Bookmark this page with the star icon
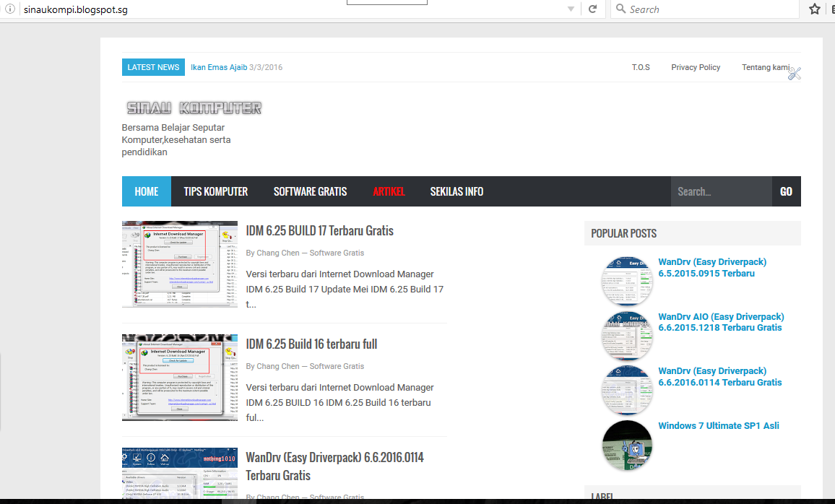835x504 pixels. 814,9
